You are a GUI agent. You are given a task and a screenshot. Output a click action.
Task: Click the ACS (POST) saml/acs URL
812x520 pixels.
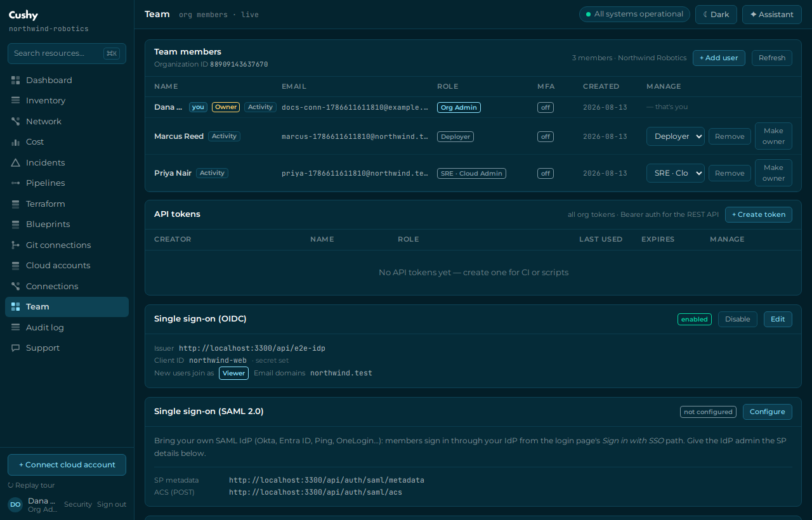coord(315,492)
